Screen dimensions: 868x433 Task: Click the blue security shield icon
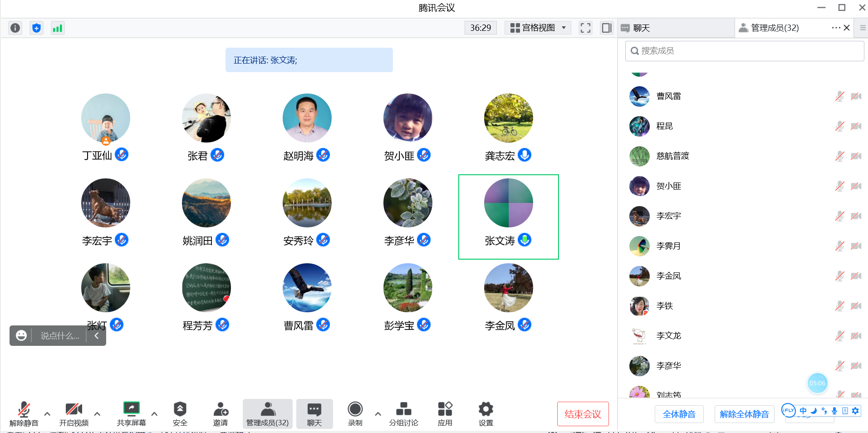click(x=36, y=28)
